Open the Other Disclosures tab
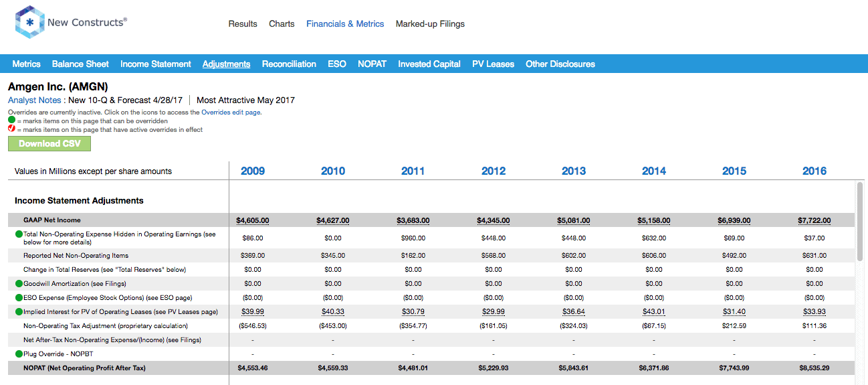 click(x=560, y=64)
